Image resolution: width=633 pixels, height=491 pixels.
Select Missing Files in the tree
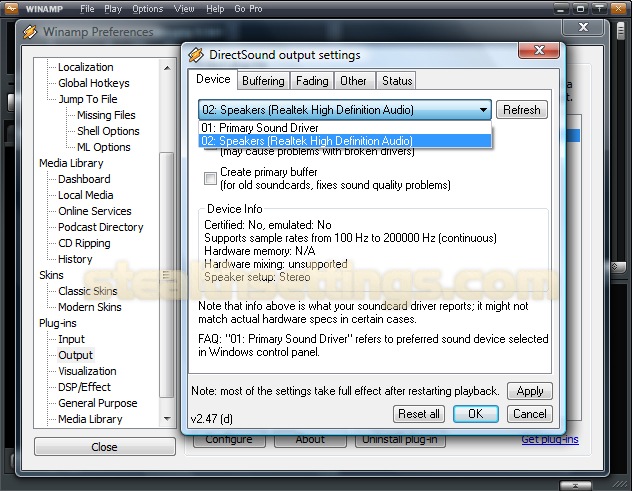pyautogui.click(x=106, y=115)
